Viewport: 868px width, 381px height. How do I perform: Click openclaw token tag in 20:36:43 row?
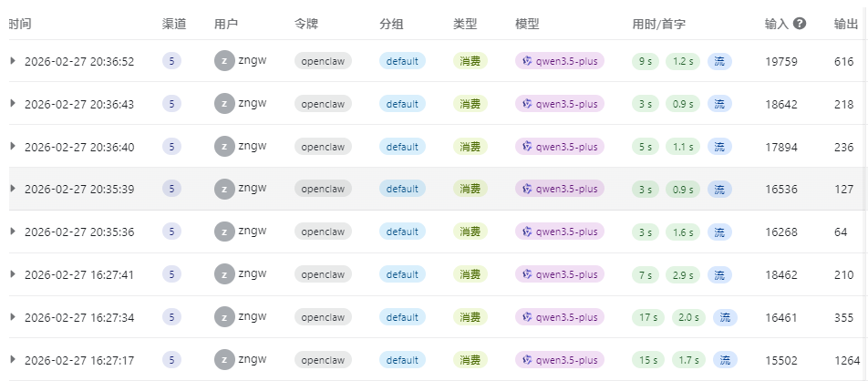(323, 104)
